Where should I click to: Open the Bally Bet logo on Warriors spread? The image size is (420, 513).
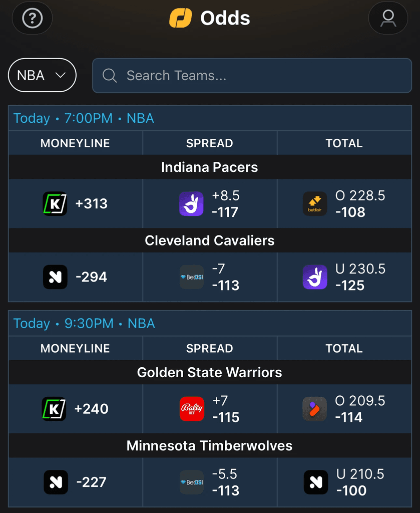tap(192, 409)
